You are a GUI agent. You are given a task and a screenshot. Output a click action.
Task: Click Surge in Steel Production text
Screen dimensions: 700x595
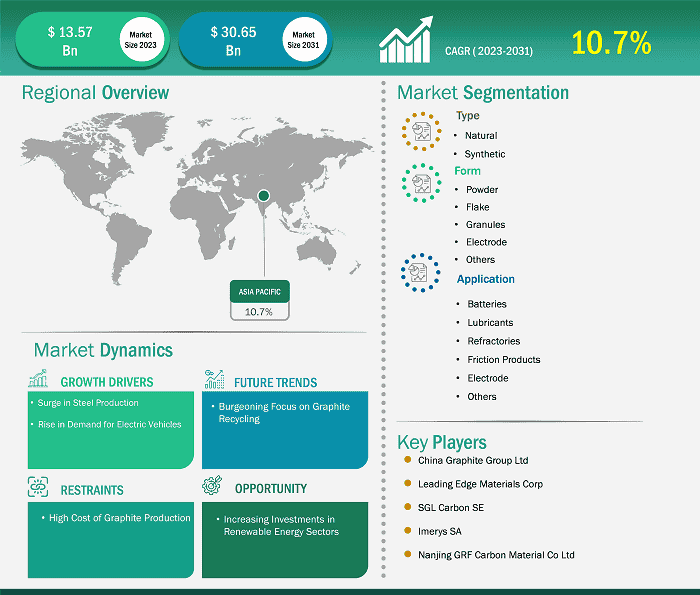tap(88, 403)
